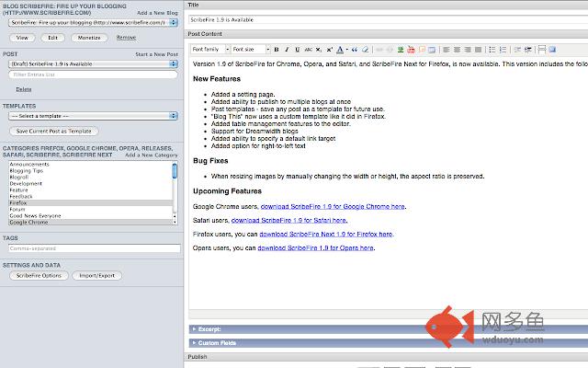Toggle bold formatting in the editor toolbar
Viewport: 588px width, 368px height.
tap(277, 49)
